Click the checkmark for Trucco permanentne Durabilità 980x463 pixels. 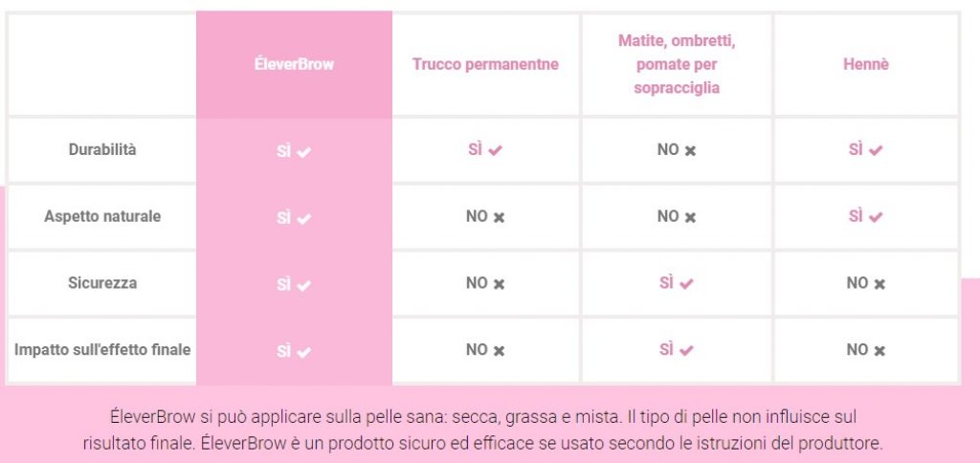(495, 151)
